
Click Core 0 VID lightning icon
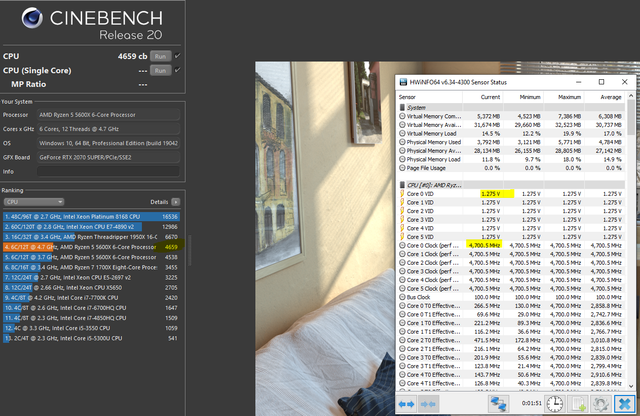[402, 194]
